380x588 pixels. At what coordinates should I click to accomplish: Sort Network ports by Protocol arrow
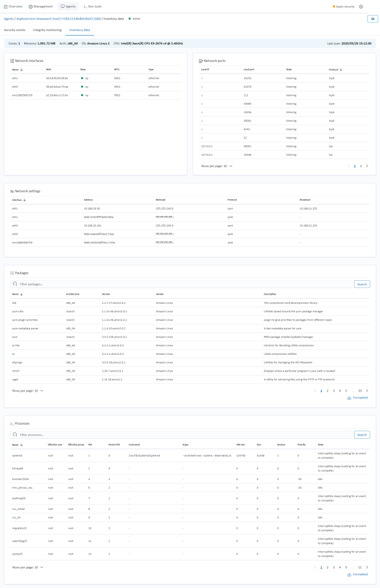[x=341, y=69]
